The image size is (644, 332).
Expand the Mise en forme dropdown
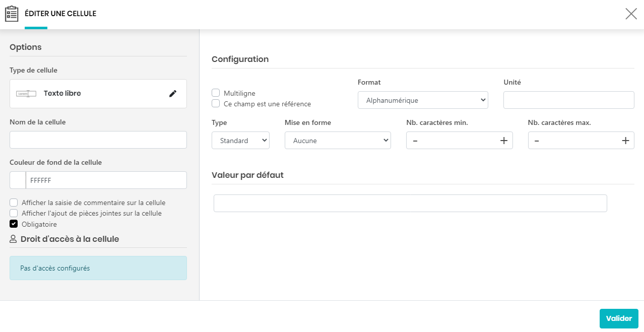(338, 141)
